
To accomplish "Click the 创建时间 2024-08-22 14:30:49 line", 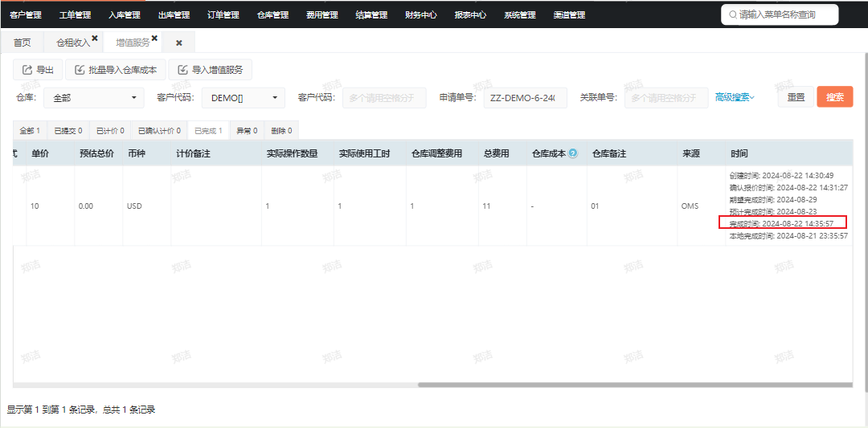I will point(781,175).
